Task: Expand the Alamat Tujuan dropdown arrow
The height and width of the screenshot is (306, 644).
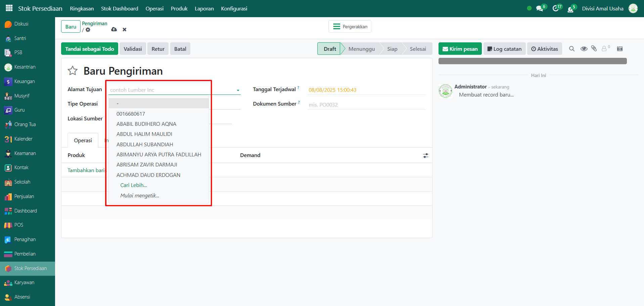Action: click(x=238, y=90)
